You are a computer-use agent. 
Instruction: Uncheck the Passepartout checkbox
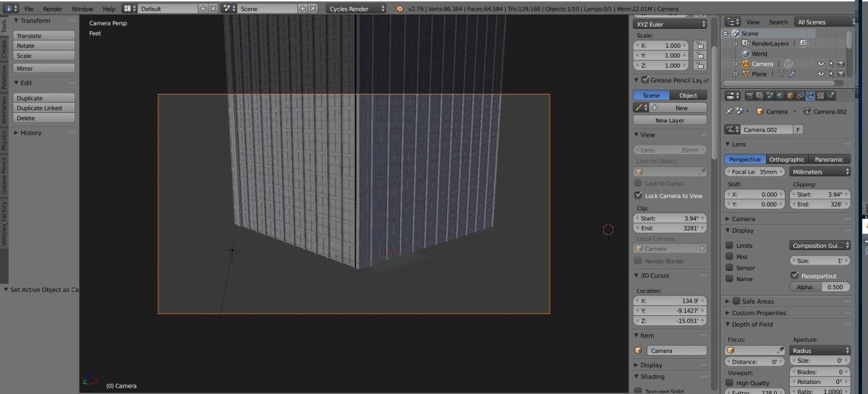pos(795,275)
